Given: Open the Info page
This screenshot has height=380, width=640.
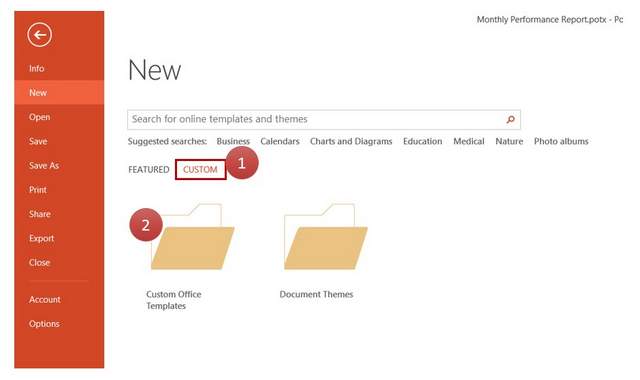Looking at the screenshot, I should click(59, 68).
